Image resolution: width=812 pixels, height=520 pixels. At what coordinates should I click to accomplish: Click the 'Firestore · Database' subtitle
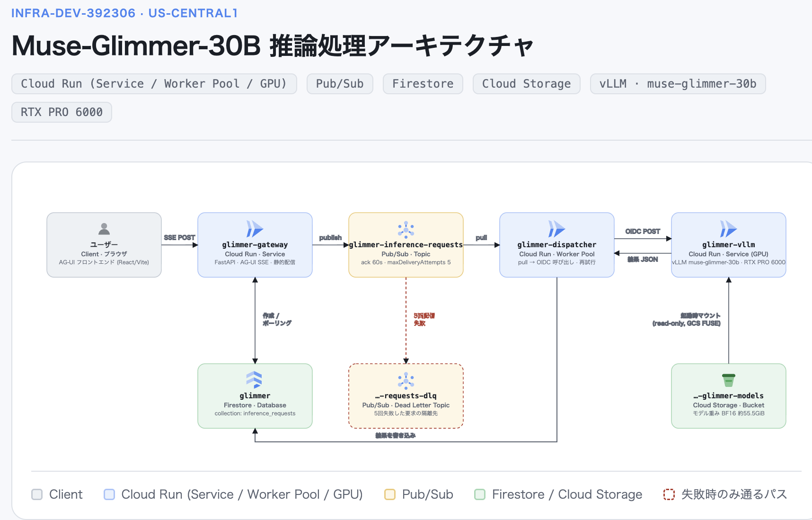click(255, 405)
